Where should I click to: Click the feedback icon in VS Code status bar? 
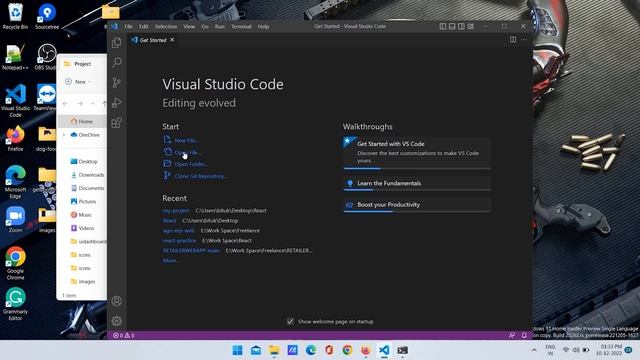pos(512,335)
